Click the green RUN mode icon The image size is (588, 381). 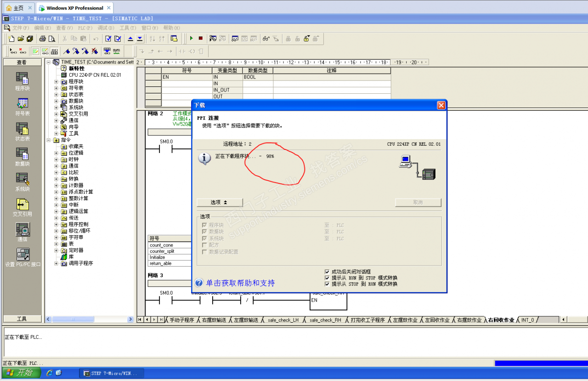(x=191, y=39)
